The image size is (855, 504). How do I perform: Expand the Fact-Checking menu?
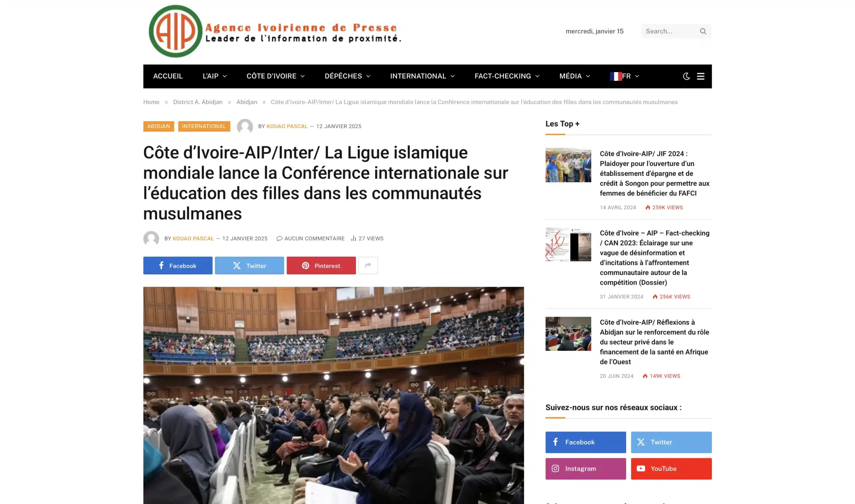point(507,76)
